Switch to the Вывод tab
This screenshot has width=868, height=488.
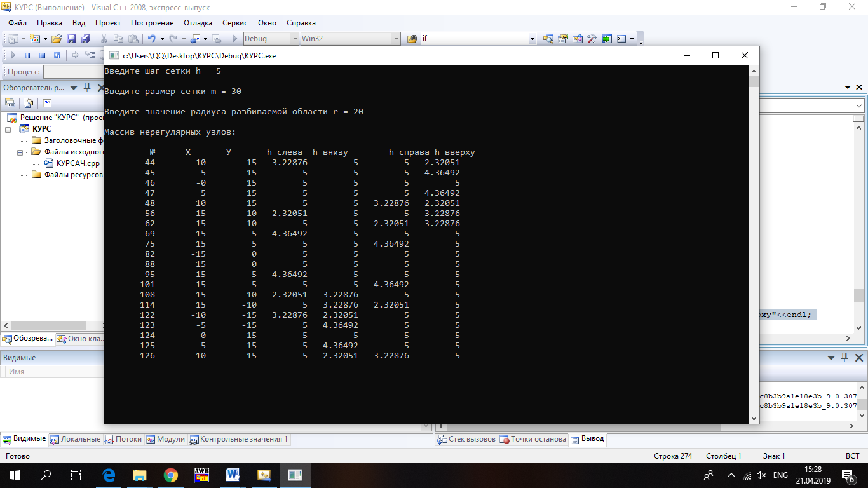pyautogui.click(x=587, y=439)
